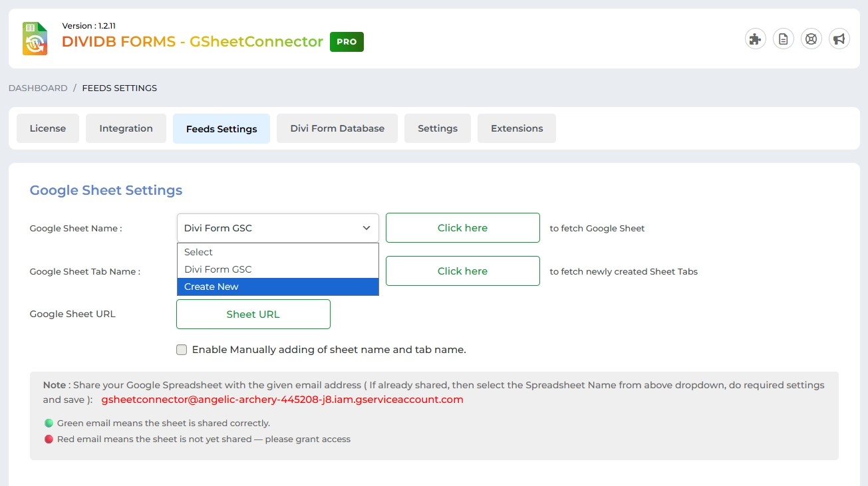Click the green shared-status dot
The height and width of the screenshot is (486, 868).
coord(49,423)
